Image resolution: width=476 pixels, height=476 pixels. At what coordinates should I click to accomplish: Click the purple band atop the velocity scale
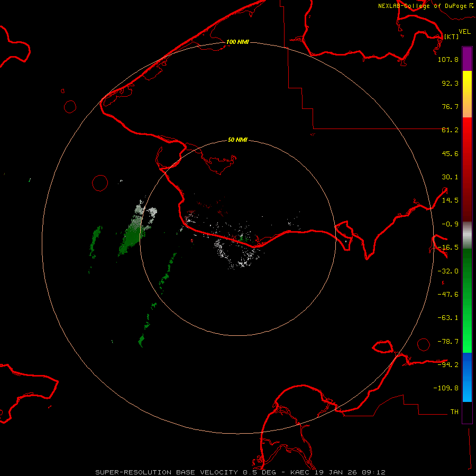467,59
